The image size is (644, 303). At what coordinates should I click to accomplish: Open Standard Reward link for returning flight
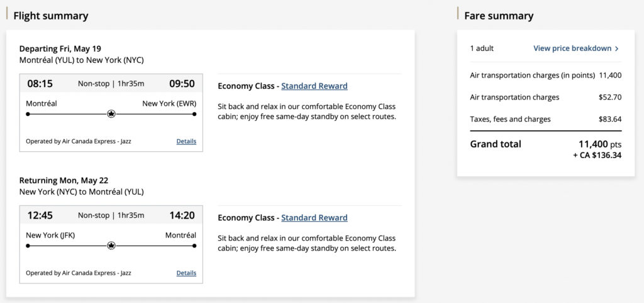point(314,217)
